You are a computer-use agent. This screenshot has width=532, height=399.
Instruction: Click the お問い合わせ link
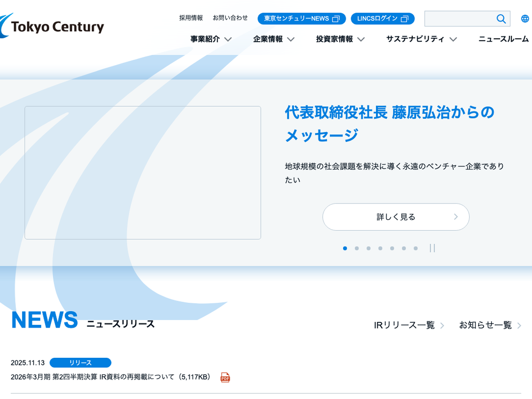pos(230,18)
